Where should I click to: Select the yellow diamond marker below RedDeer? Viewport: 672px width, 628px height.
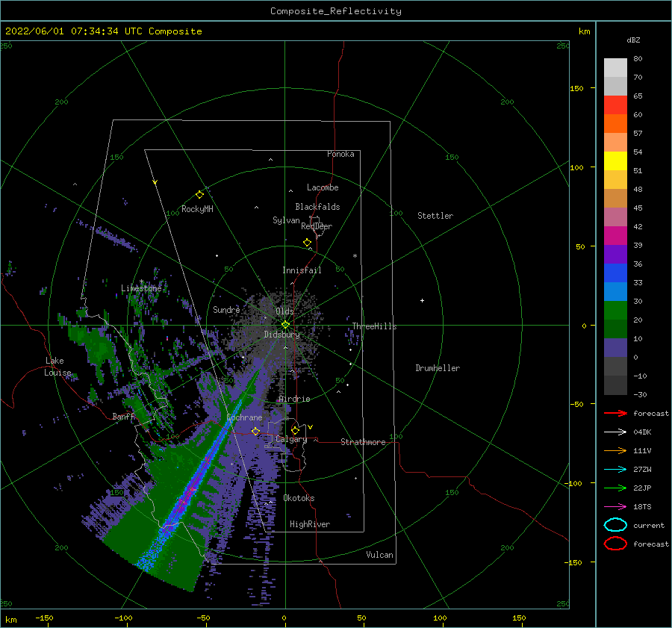pyautogui.click(x=307, y=242)
